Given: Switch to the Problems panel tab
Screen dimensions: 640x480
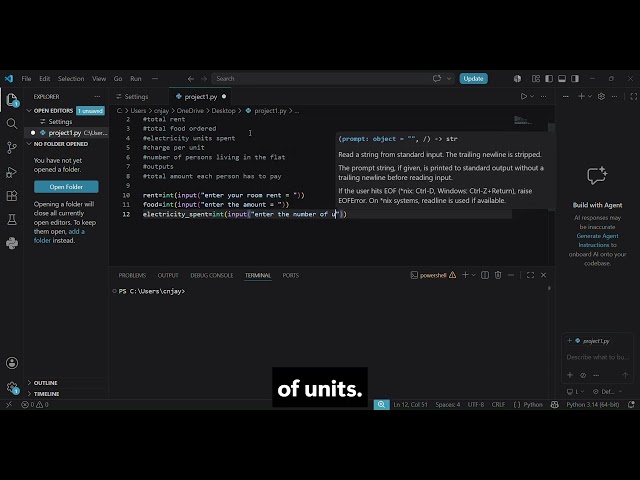Looking at the screenshot, I should pyautogui.click(x=132, y=276).
